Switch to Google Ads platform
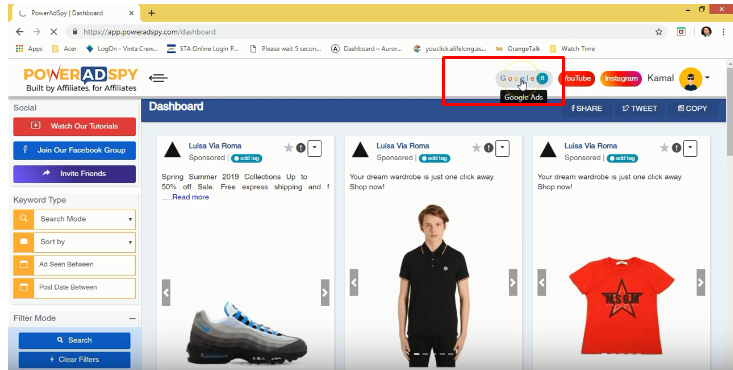The image size is (733, 370). point(524,78)
